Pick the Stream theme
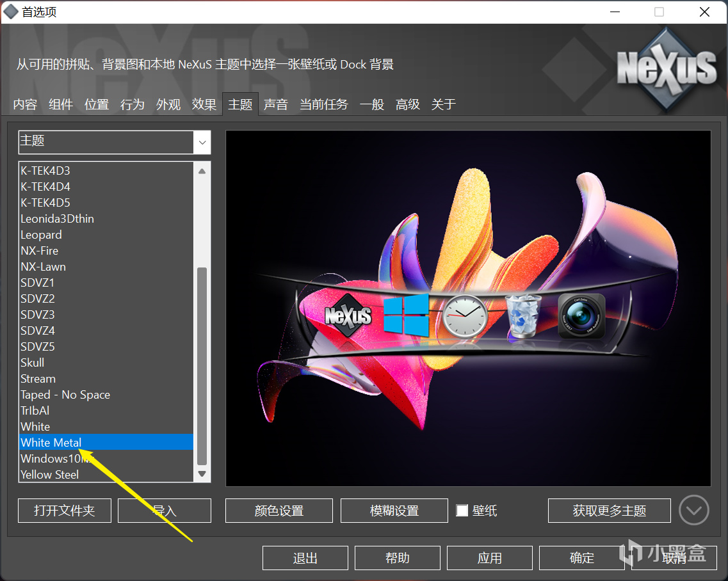Image resolution: width=728 pixels, height=581 pixels. [x=106, y=379]
